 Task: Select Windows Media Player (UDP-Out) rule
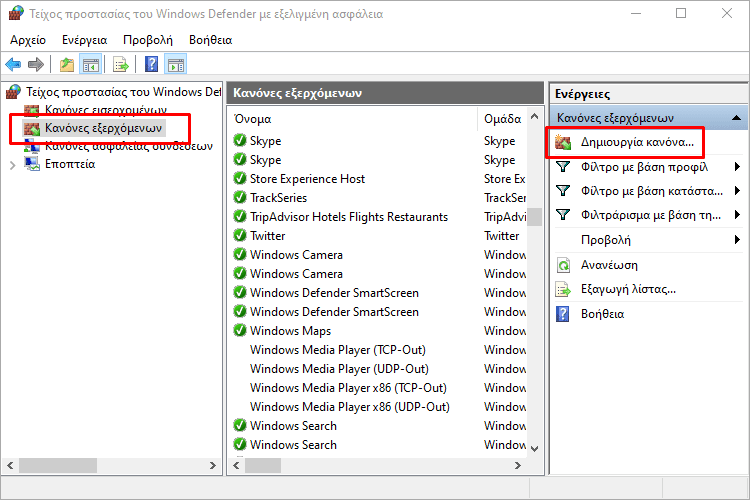pos(339,369)
